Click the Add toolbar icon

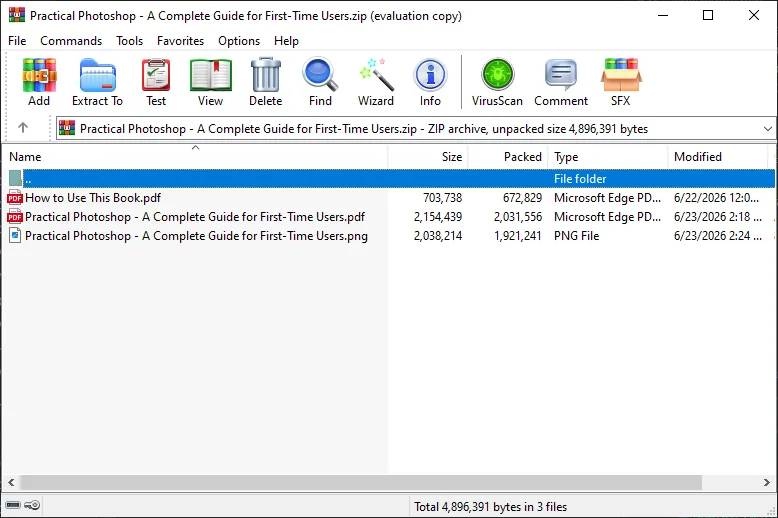39,75
